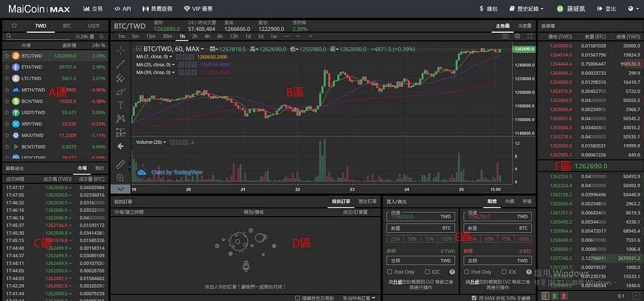Enable Post Only in the buy form
Screen dimensions: 644x301
389,272
